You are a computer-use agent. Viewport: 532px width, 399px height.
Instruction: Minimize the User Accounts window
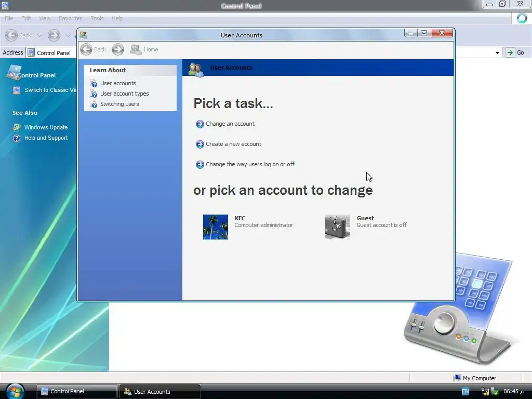coord(411,33)
